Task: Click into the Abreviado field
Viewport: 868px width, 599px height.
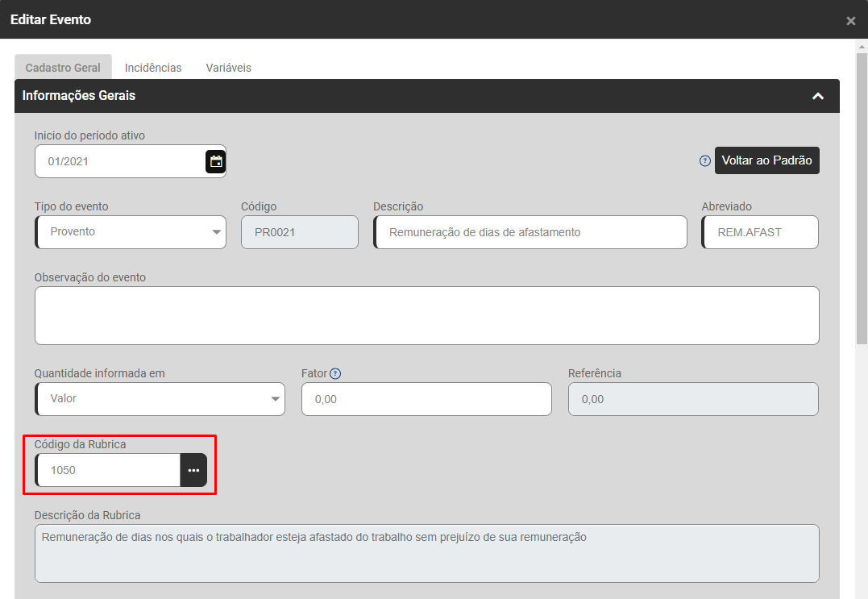Action: coord(760,232)
